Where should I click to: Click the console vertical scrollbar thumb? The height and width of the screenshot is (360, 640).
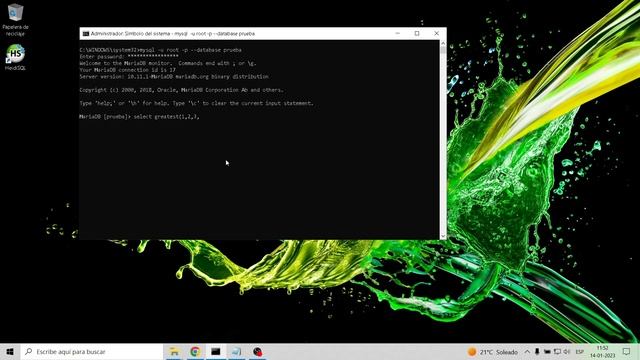click(x=443, y=50)
